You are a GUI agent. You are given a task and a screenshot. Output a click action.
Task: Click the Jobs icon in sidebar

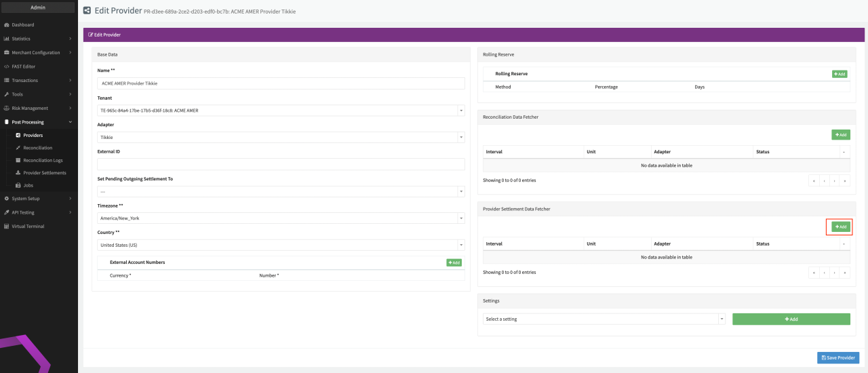[18, 185]
